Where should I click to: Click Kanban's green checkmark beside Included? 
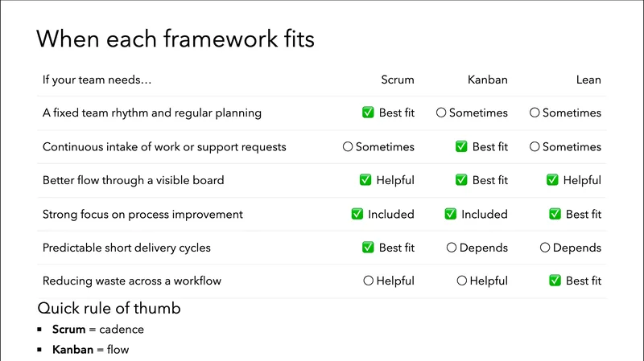click(451, 215)
